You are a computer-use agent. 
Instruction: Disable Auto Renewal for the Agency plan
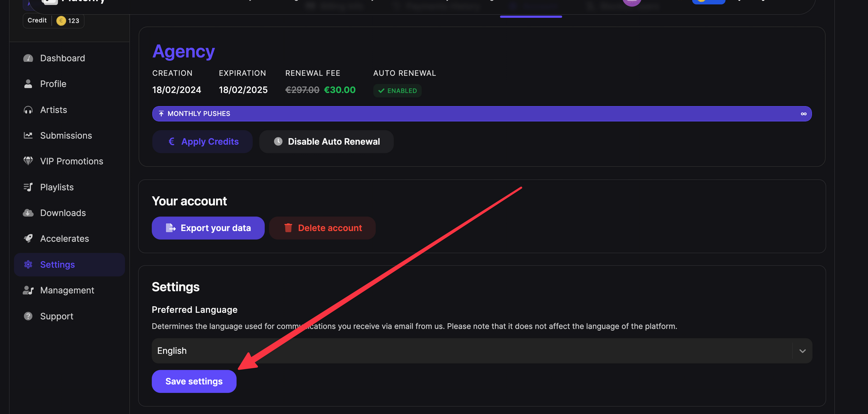[x=326, y=141]
